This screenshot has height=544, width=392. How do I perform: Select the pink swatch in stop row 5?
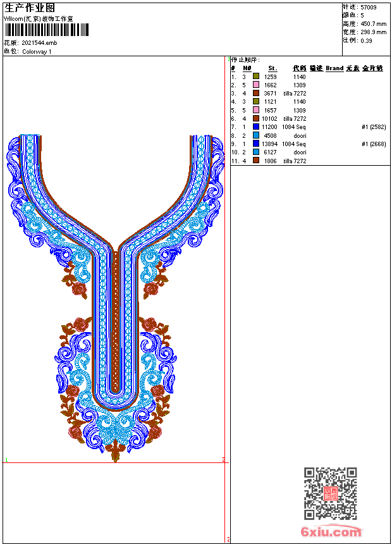point(256,110)
